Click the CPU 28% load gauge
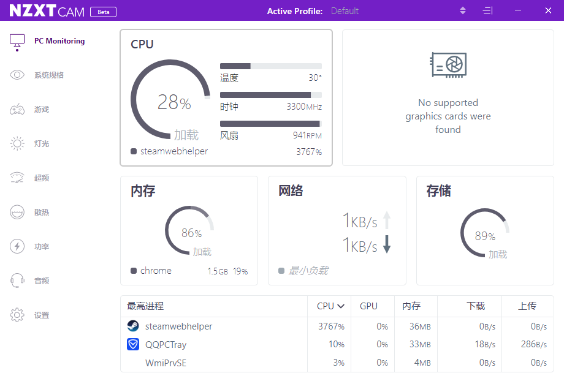This screenshot has height=392, width=564. tap(170, 100)
